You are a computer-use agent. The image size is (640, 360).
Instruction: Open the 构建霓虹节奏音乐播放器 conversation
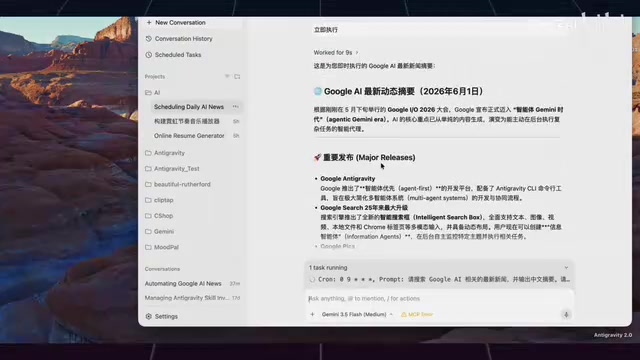[x=187, y=121]
